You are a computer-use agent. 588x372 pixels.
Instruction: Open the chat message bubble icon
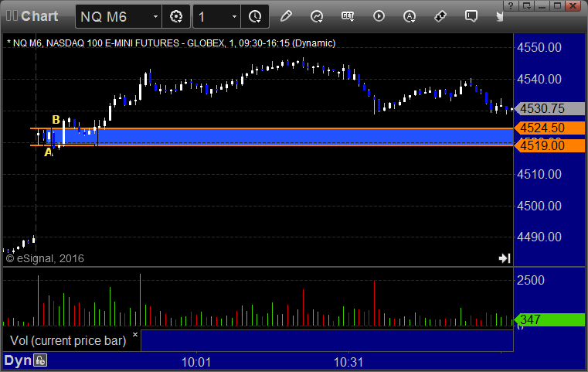pos(471,16)
